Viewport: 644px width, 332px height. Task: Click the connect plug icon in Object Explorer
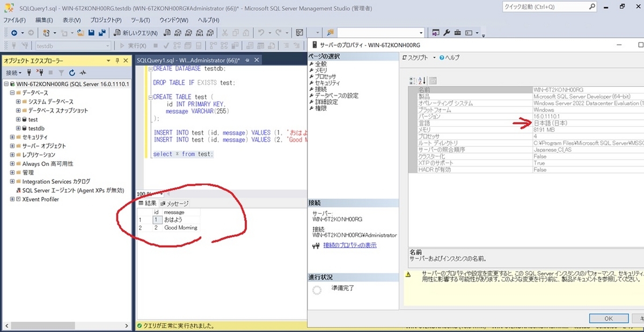coord(28,73)
